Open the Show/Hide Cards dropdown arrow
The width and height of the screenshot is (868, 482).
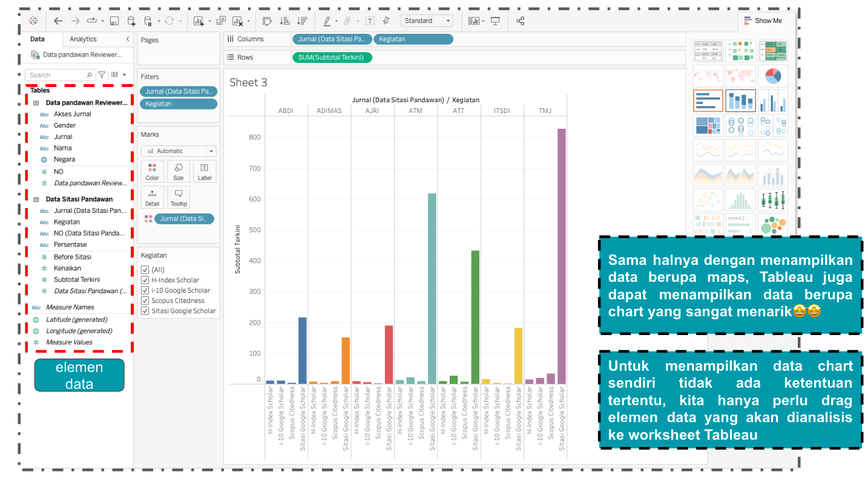[484, 21]
